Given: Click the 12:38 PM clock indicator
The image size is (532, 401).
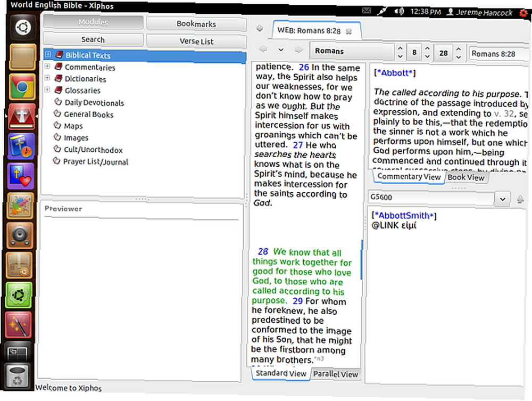Looking at the screenshot, I should [x=426, y=12].
